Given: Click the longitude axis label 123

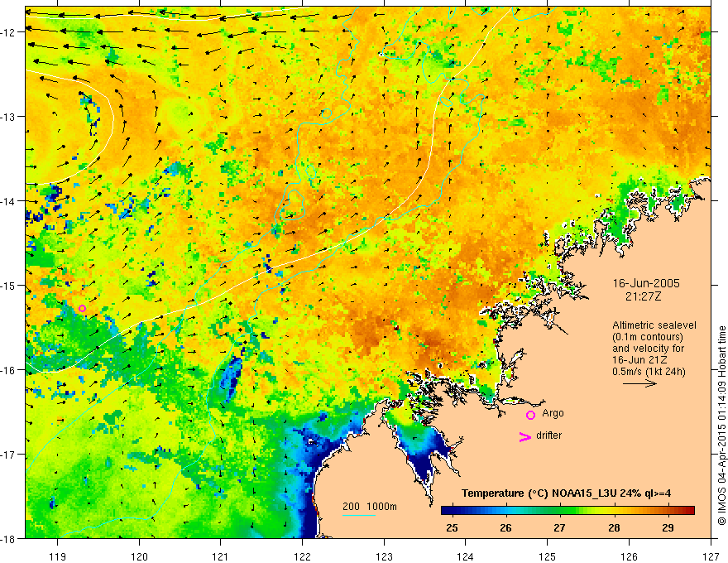Looking at the screenshot, I should click(384, 556).
